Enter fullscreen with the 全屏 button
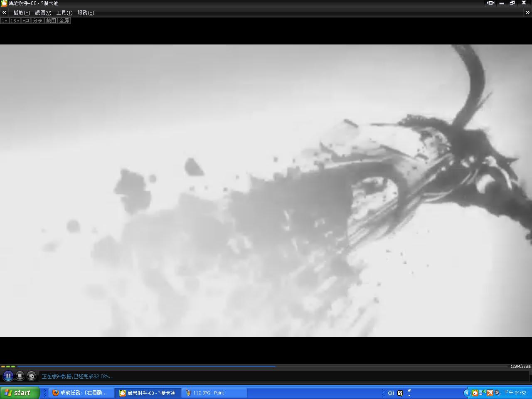Screen dimensions: 532x399 tap(64, 20)
